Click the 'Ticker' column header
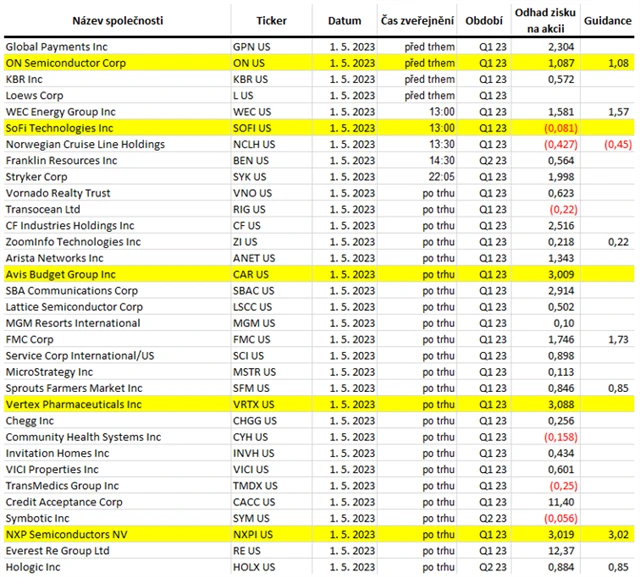Viewport: 640px width, 578px height. point(271,20)
